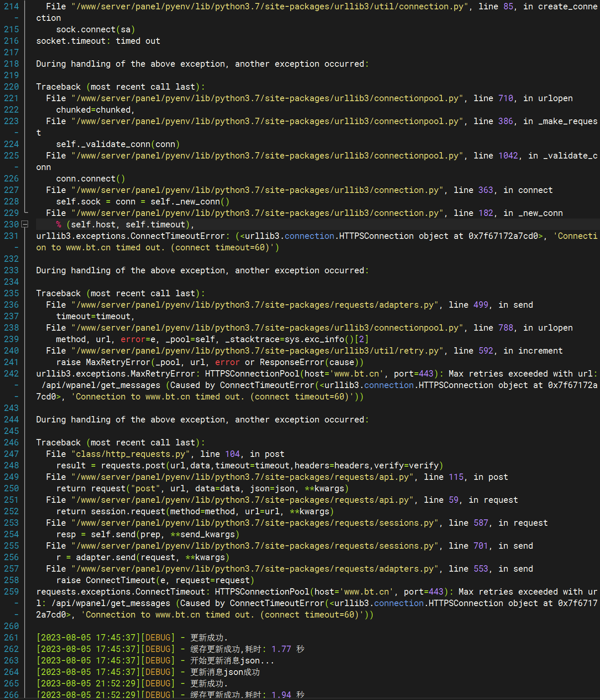This screenshot has height=700, width=600.
Task: Collapse the fold marker beside line 230
Action: pos(25,224)
